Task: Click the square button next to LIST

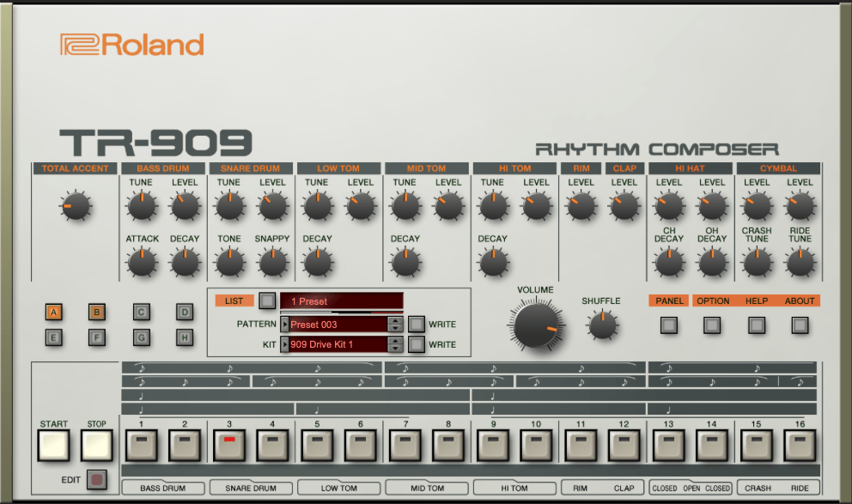Action: (x=267, y=301)
